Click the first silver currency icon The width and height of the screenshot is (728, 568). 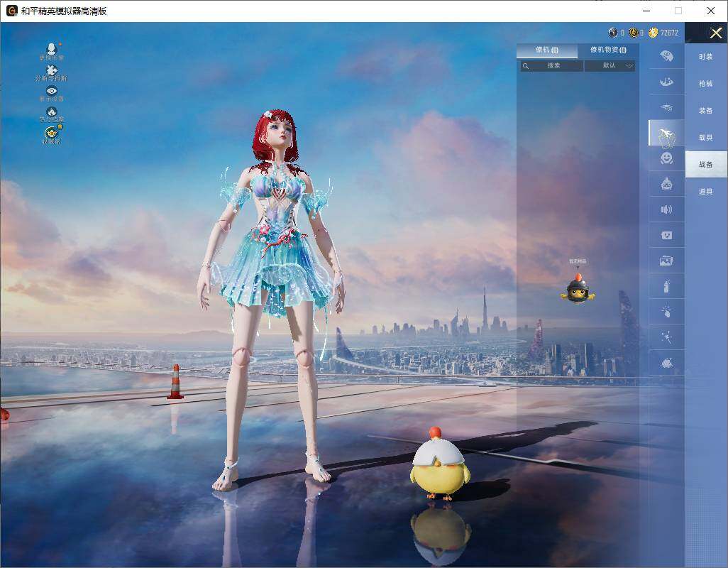(x=613, y=33)
